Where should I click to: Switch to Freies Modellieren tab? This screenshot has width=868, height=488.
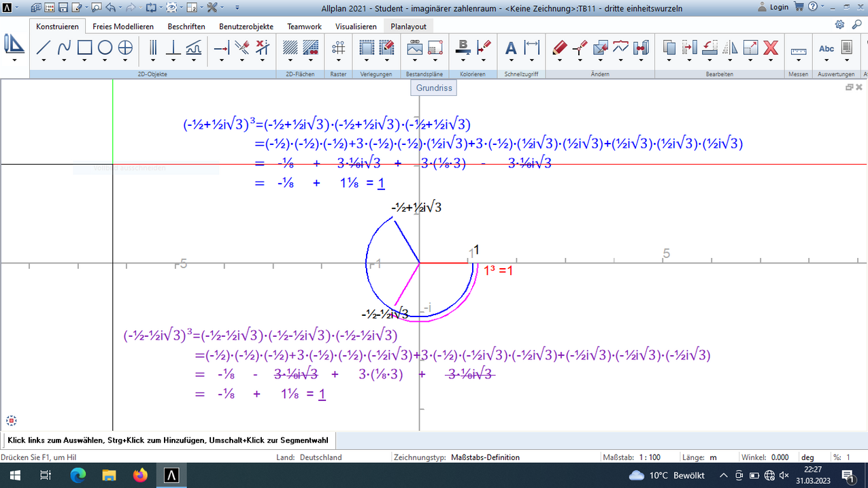tap(123, 27)
